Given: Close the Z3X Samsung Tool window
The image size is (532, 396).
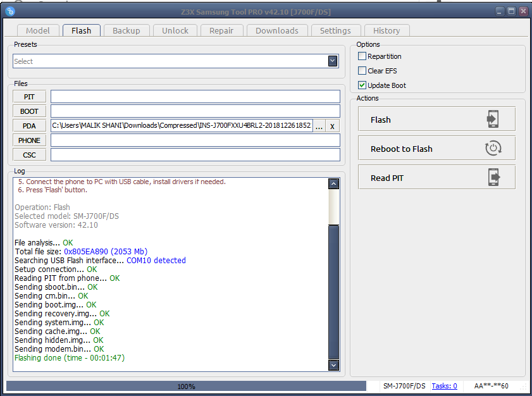Looking at the screenshot, I should 524,11.
